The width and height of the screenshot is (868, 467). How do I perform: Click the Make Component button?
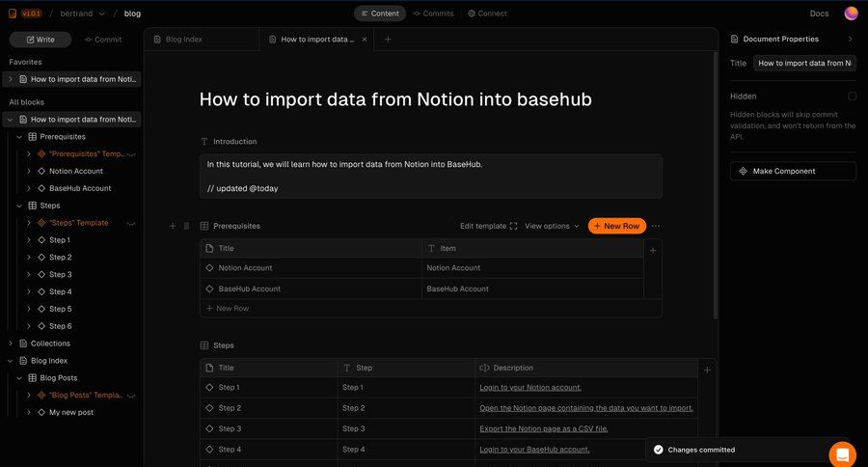tap(793, 171)
